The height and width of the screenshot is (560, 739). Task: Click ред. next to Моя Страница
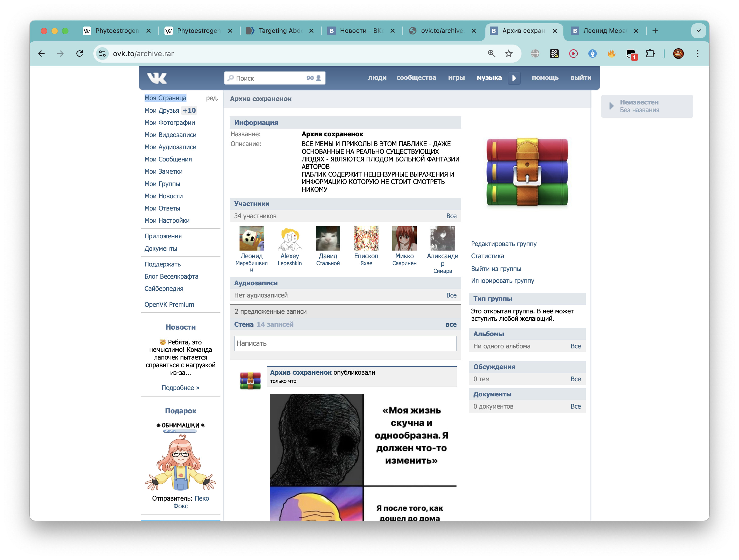click(212, 98)
